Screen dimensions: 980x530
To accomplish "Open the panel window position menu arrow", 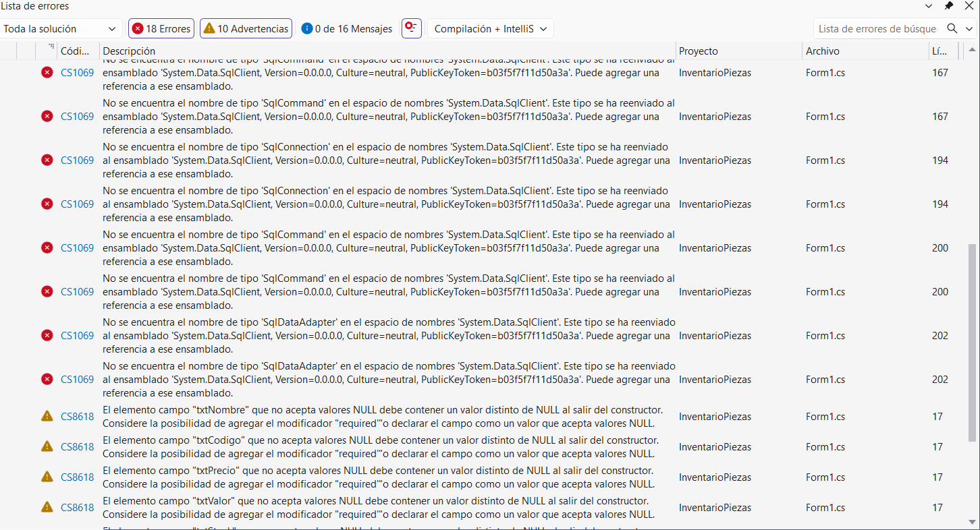I will (x=929, y=6).
